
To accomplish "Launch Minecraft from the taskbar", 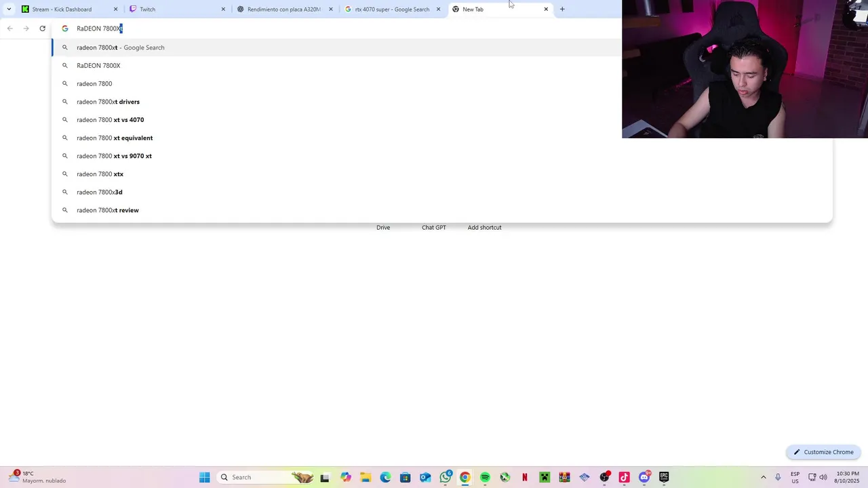I will pyautogui.click(x=545, y=477).
